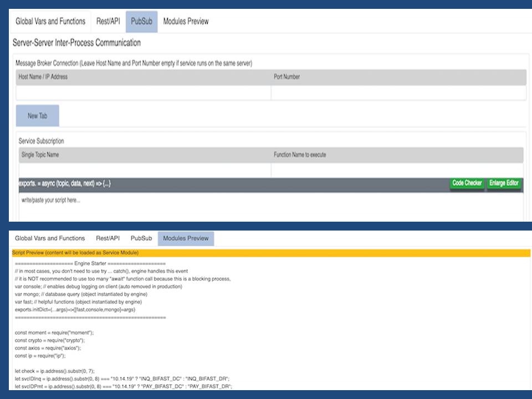Click the Host Name / IP Address input field

(143, 93)
